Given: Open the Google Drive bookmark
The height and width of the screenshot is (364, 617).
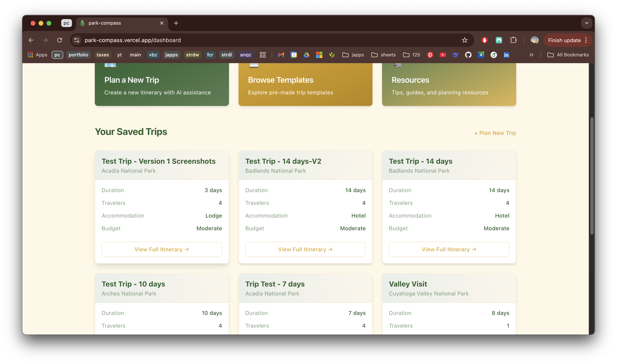Looking at the screenshot, I should tap(307, 55).
